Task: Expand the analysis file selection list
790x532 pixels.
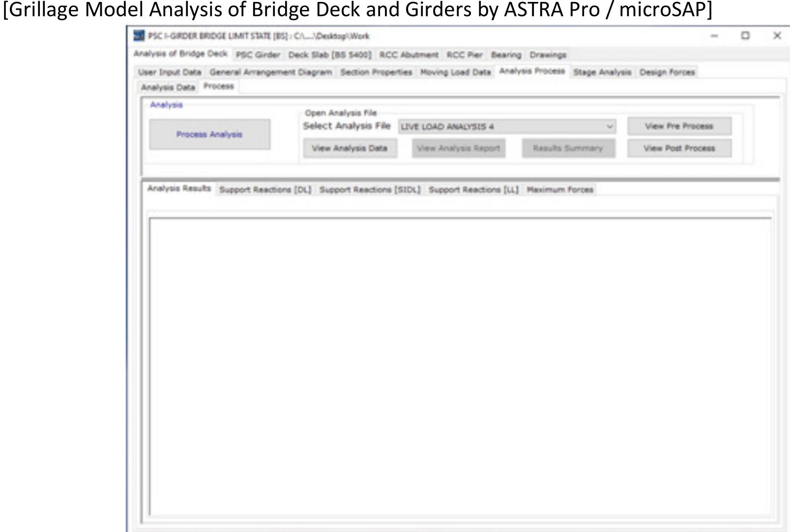Action: click(x=610, y=128)
